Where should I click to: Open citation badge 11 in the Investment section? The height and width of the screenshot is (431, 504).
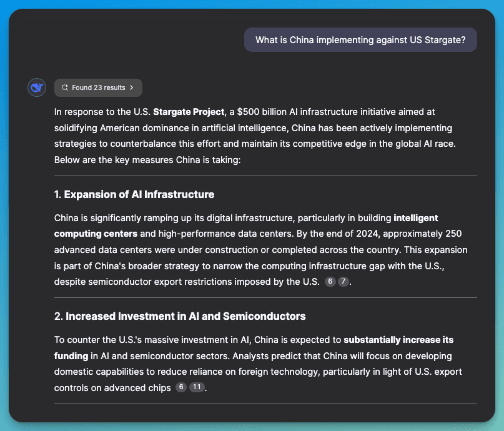196,387
